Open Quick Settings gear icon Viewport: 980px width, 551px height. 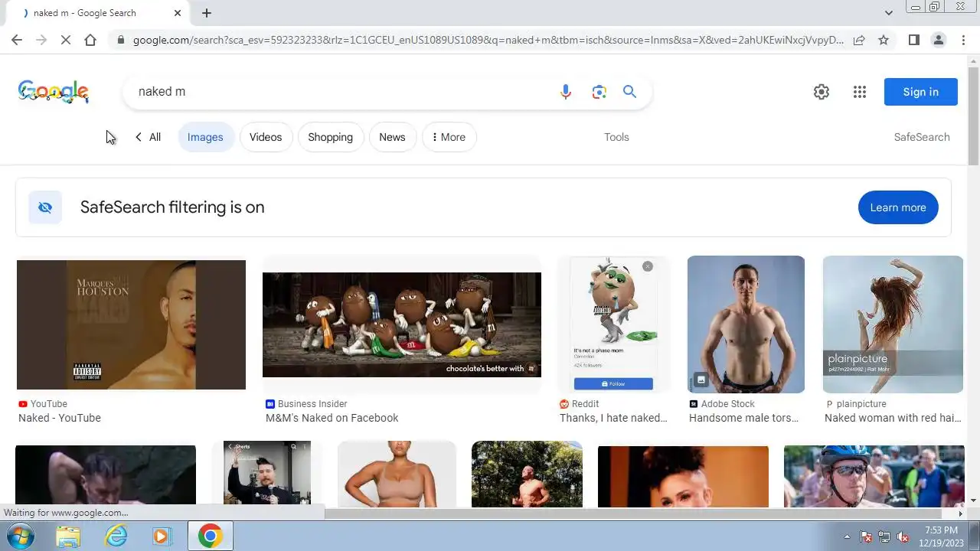pyautogui.click(x=822, y=92)
